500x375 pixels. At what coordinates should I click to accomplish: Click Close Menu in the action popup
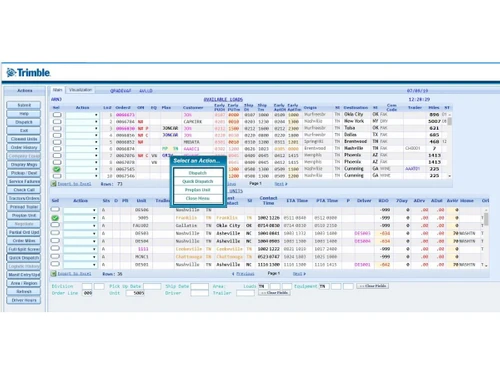pyautogui.click(x=198, y=198)
